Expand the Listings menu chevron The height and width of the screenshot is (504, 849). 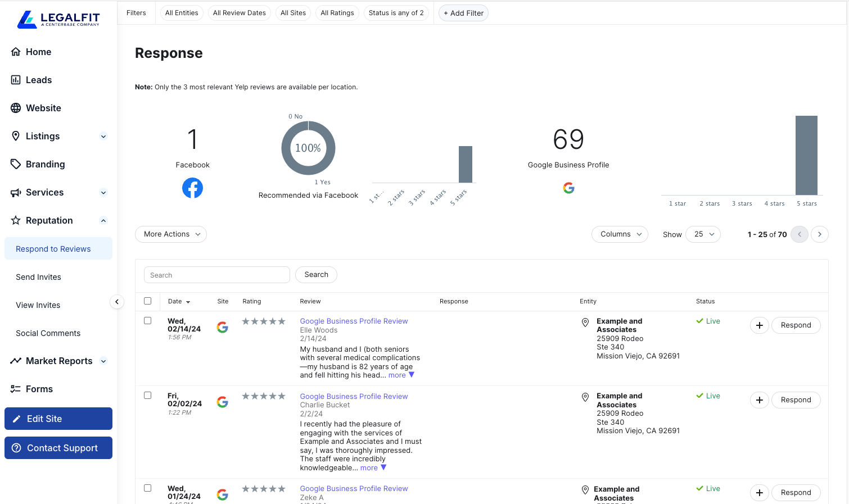[103, 137]
